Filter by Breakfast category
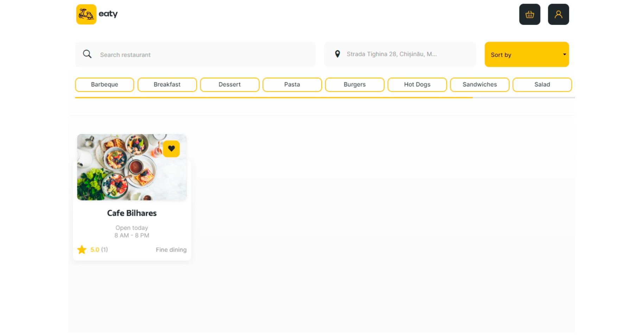Viewport: 644px width, 336px height. (167, 85)
